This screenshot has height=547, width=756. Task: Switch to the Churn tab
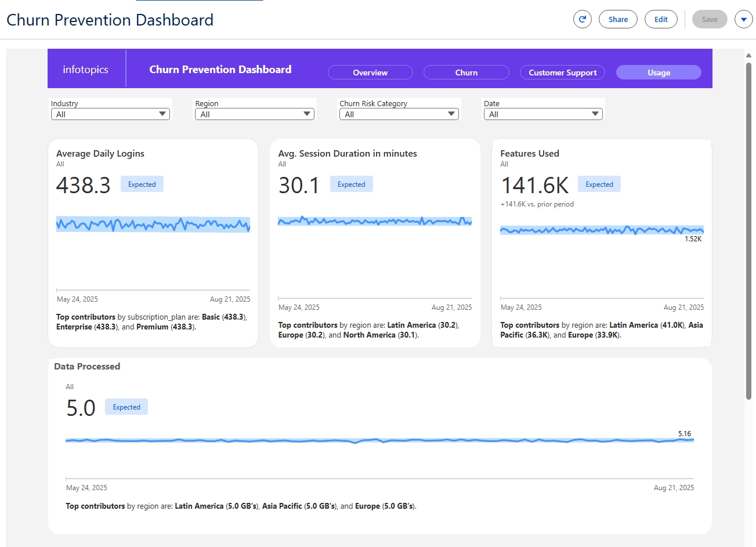(x=466, y=73)
